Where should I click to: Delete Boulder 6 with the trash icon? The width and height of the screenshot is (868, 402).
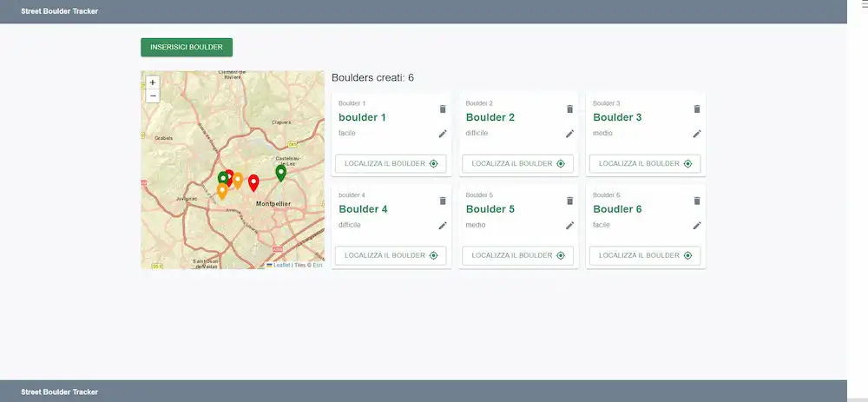point(696,201)
